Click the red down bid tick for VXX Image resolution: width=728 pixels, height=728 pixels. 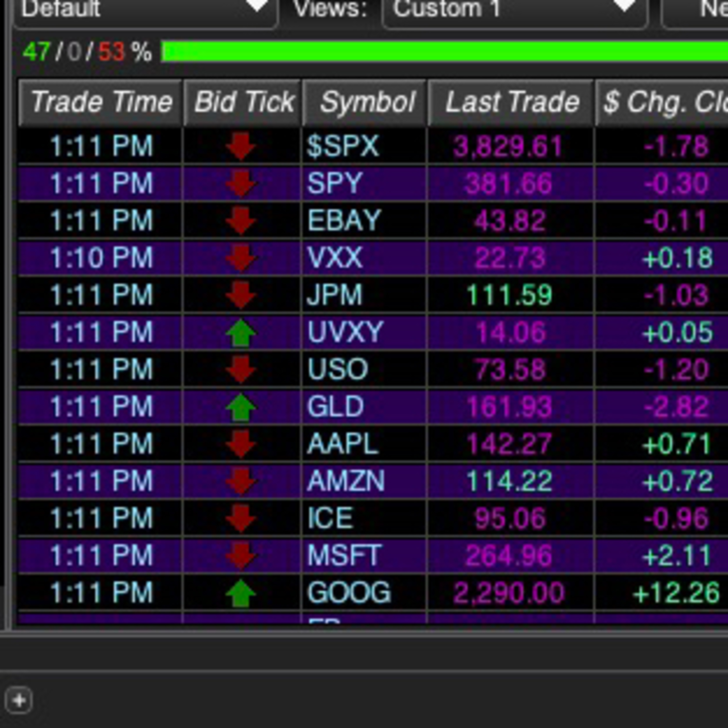tap(241, 258)
